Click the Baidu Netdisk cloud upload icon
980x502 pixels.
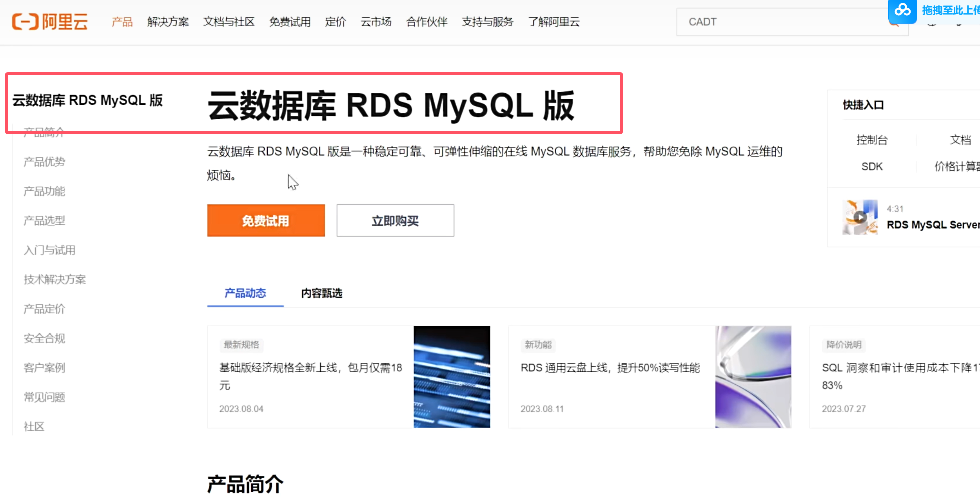point(902,10)
